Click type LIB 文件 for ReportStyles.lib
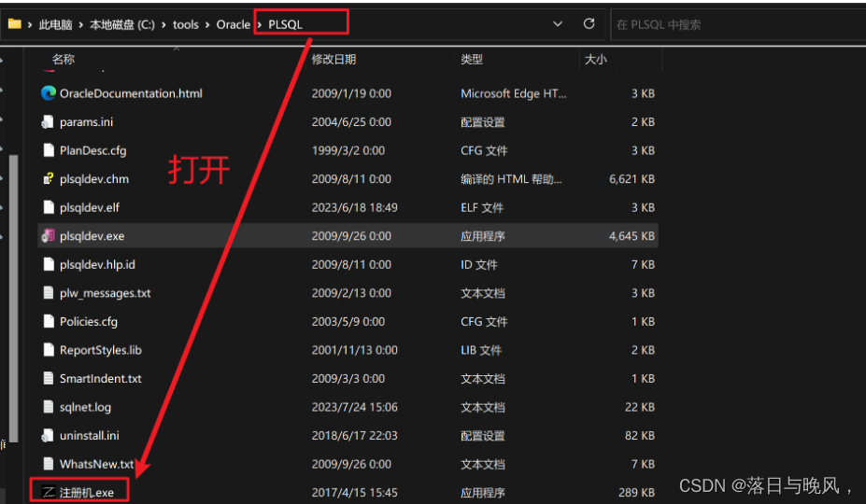The image size is (866, 504). (480, 350)
